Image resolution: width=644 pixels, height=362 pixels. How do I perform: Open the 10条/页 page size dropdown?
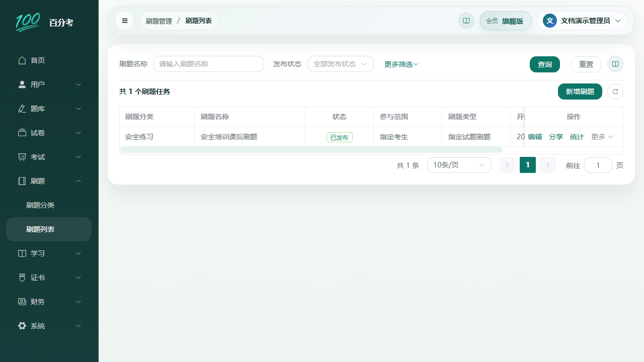tap(459, 165)
